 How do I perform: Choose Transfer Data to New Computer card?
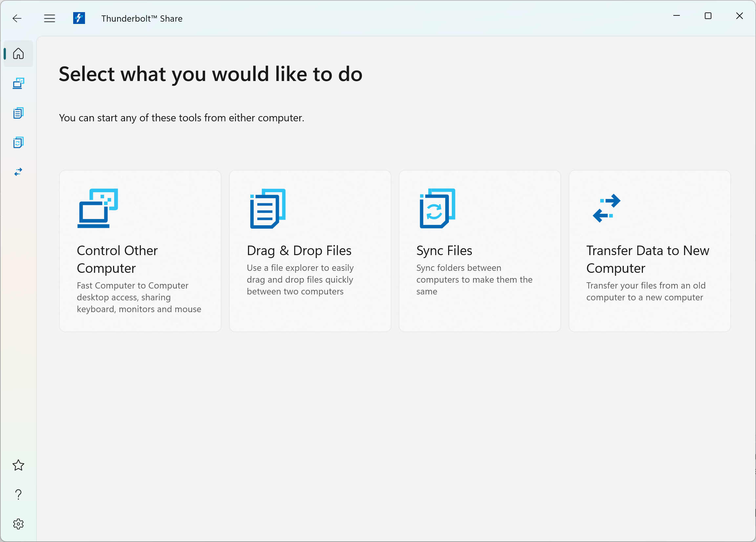click(x=650, y=251)
